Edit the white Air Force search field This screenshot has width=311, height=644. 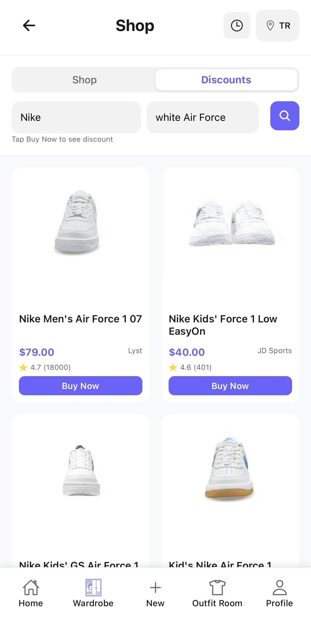[202, 117]
